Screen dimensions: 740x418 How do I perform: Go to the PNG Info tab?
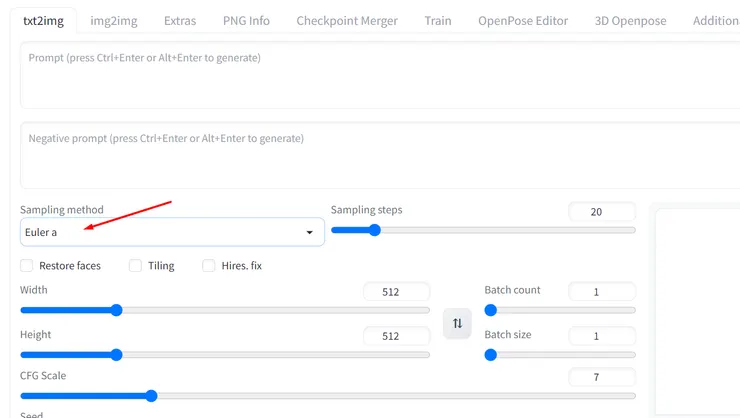[x=246, y=20]
